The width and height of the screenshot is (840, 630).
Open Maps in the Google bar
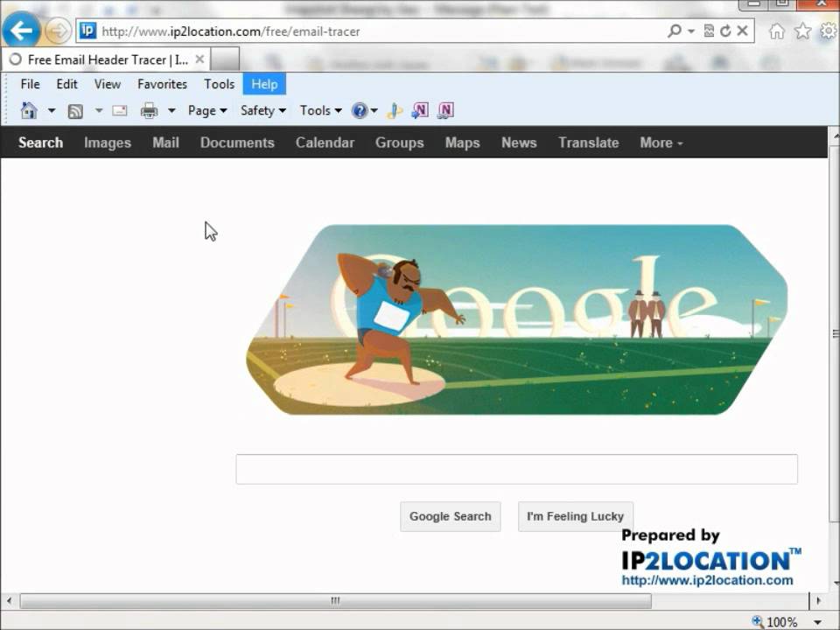click(x=462, y=143)
